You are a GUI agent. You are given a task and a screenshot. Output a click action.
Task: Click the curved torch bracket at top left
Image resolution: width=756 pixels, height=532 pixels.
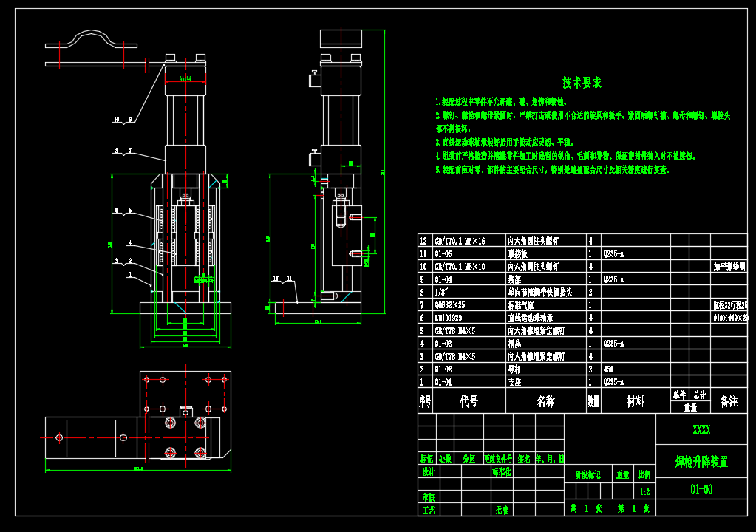pos(91,38)
